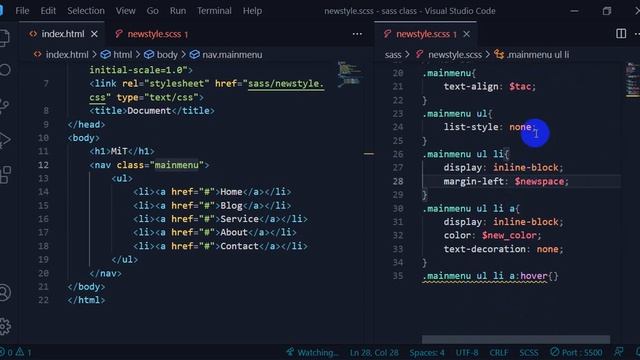640x360 pixels.
Task: Click the Port : 5500 Live Server item
Action: coord(576,352)
